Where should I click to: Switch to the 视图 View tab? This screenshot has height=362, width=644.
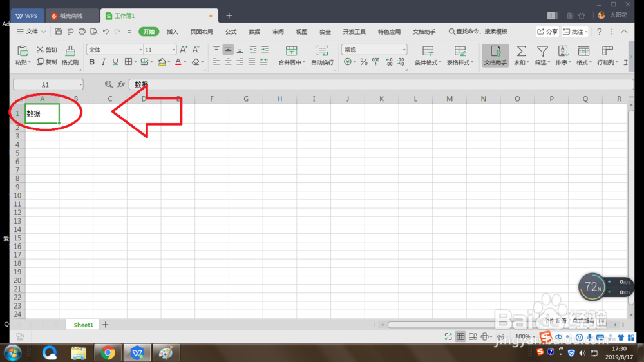302,32
